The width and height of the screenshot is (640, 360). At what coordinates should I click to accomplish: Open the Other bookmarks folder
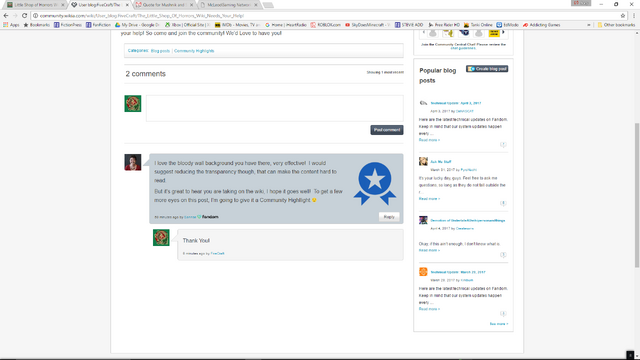click(x=616, y=25)
